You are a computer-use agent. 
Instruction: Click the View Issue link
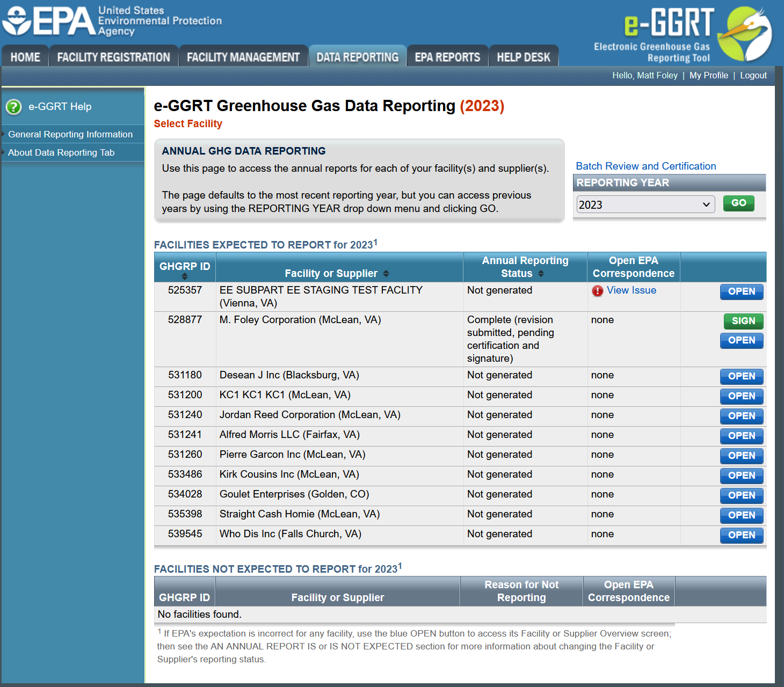pos(631,290)
